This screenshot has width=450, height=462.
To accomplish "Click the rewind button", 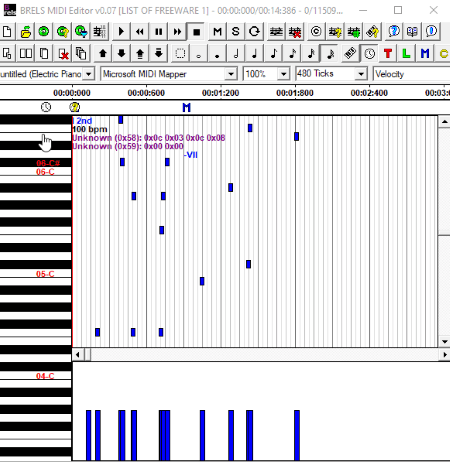I will (140, 32).
